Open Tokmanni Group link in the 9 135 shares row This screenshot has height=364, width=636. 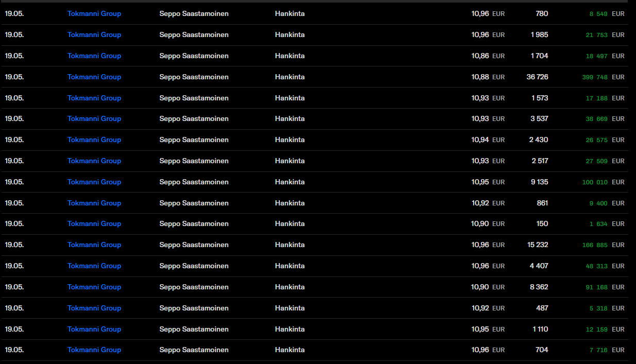pos(94,182)
